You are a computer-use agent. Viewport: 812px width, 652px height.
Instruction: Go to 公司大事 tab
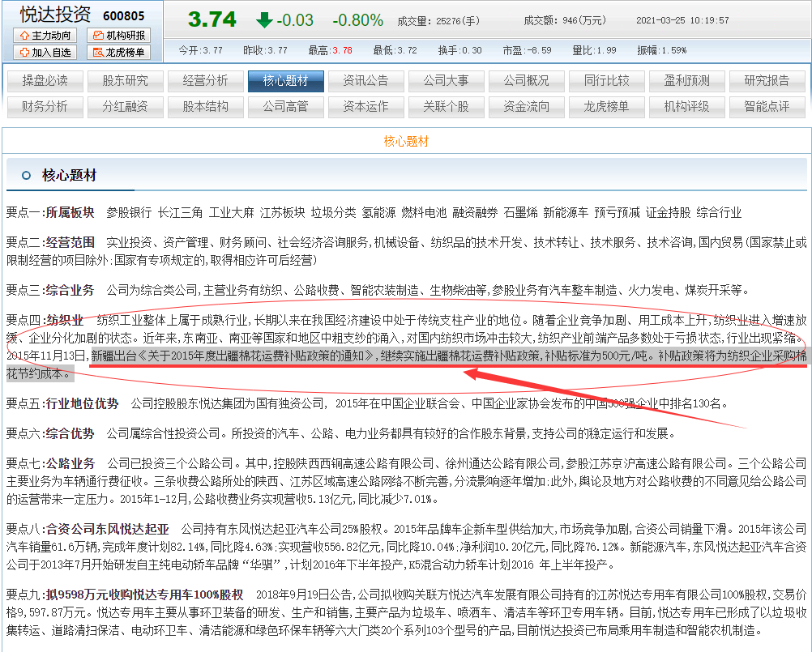click(447, 81)
